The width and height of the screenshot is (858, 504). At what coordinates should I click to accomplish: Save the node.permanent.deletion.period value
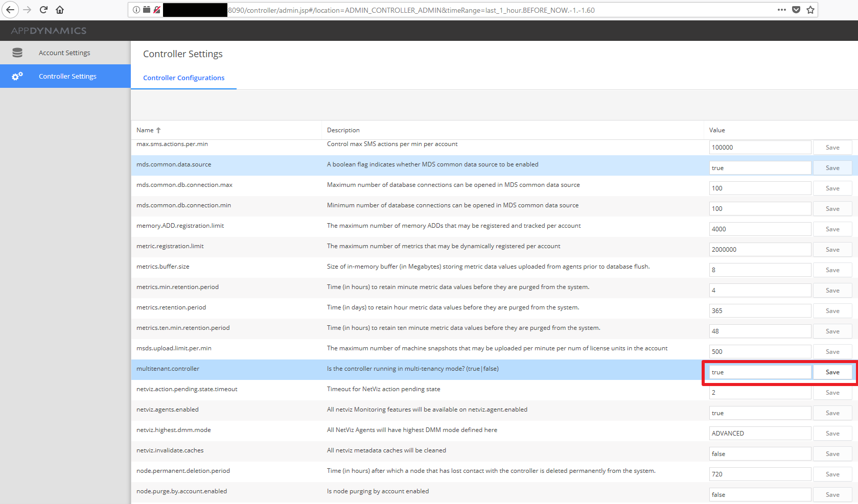click(832, 474)
